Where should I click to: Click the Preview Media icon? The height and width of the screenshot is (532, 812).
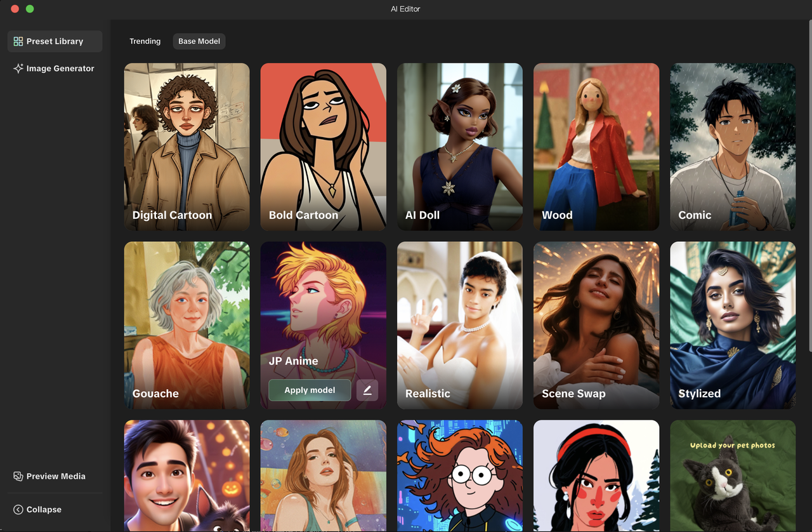18,476
